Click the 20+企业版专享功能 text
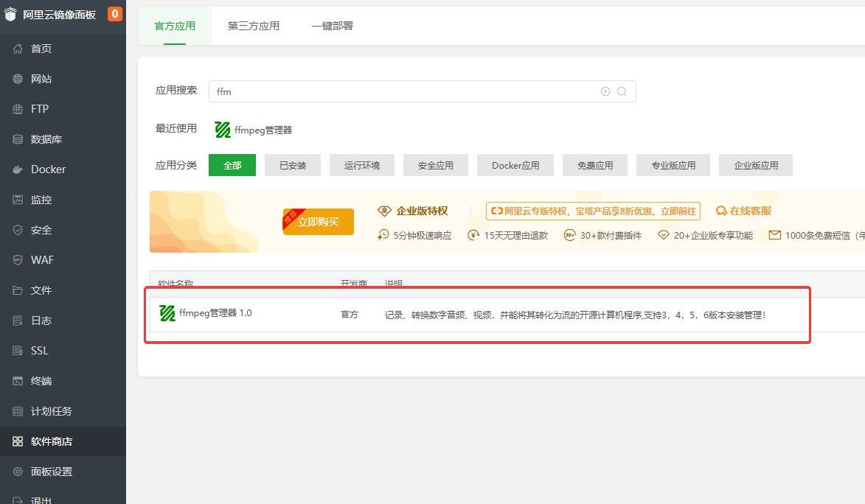The width and height of the screenshot is (865, 504). [713, 236]
